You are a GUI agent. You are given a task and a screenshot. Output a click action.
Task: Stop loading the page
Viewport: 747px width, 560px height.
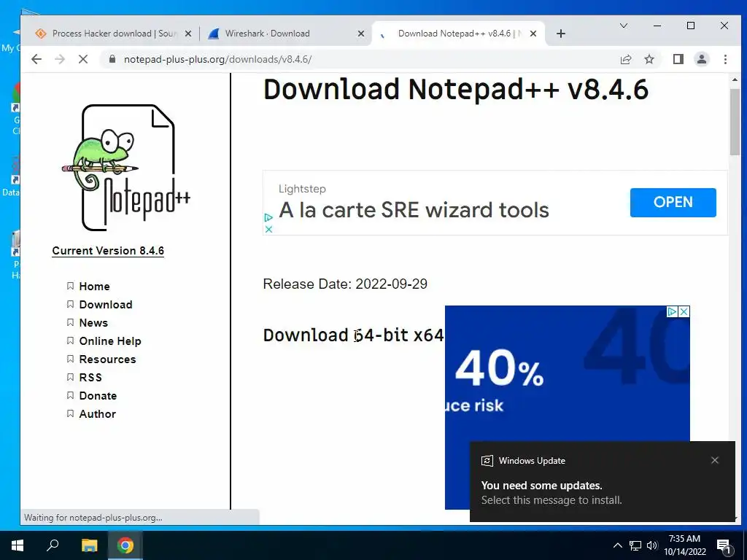tap(83, 59)
